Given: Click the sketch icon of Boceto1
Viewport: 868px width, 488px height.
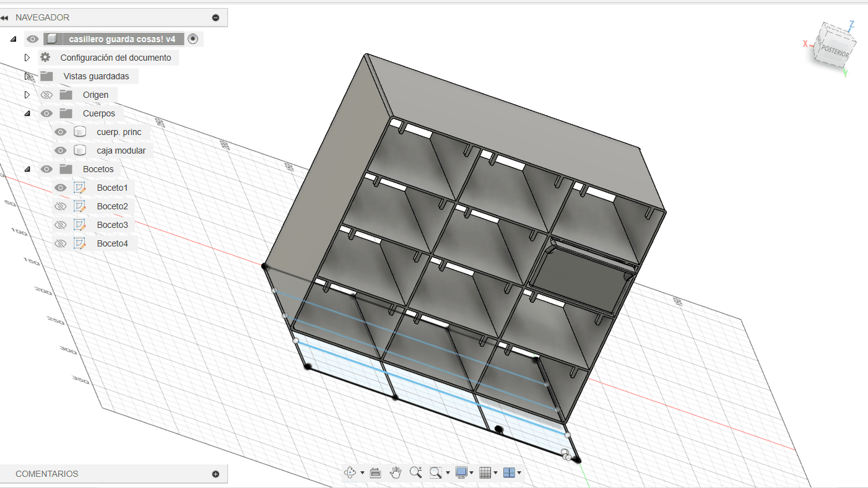Looking at the screenshot, I should (x=79, y=188).
